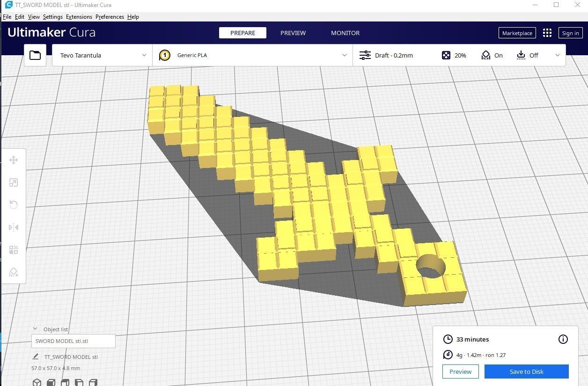Switch to the PREVIEW stage tab
The image size is (588, 386).
[293, 33]
